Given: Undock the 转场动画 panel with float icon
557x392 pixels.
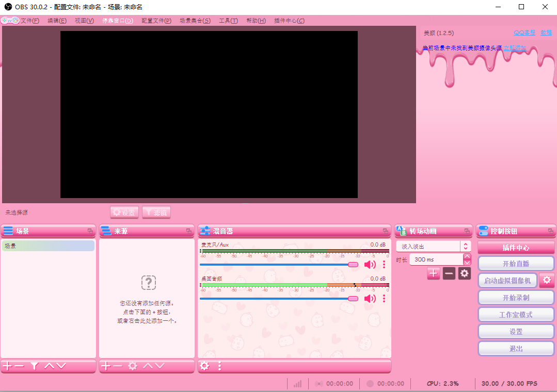Looking at the screenshot, I should [467, 231].
